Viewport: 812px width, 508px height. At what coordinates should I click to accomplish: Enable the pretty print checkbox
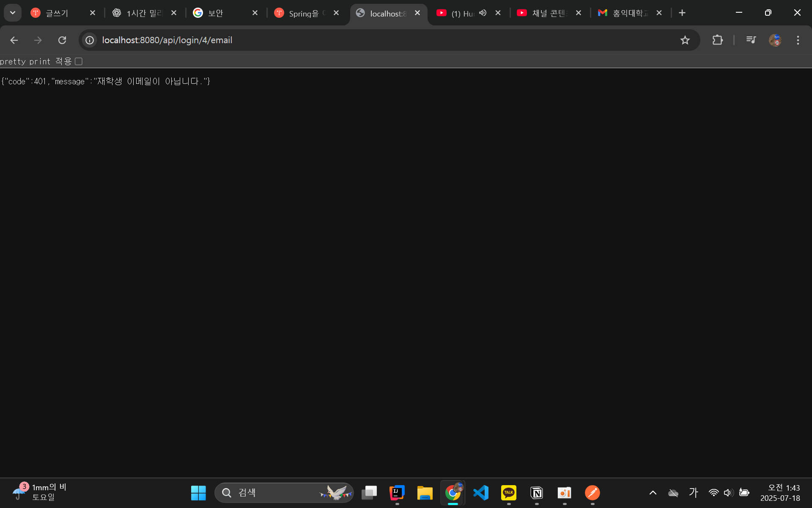(79, 61)
